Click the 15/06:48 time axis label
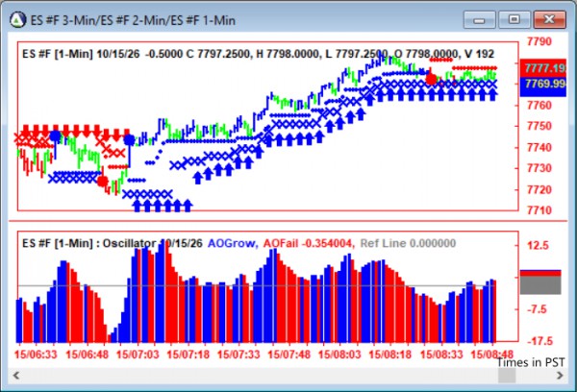Viewport: 577px width, 392px height. pos(88,355)
